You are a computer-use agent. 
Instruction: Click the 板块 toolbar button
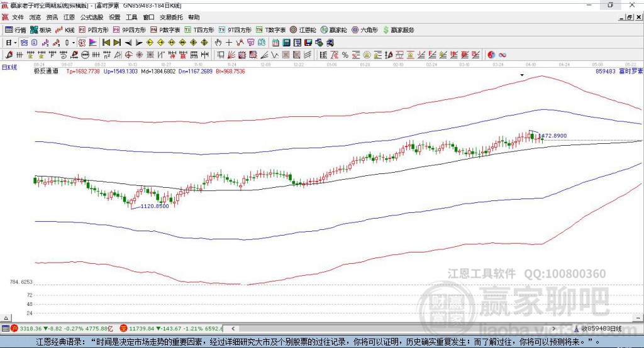tap(40, 30)
